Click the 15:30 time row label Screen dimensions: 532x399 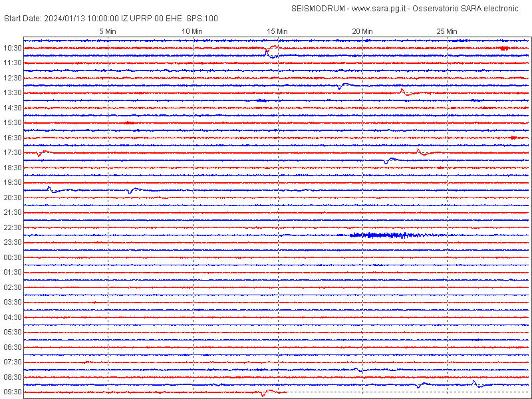[13, 123]
